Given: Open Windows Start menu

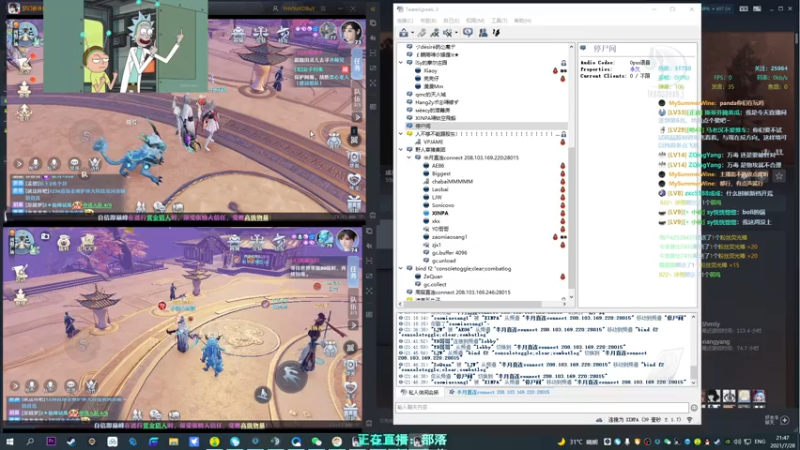Looking at the screenshot, I should (x=10, y=441).
